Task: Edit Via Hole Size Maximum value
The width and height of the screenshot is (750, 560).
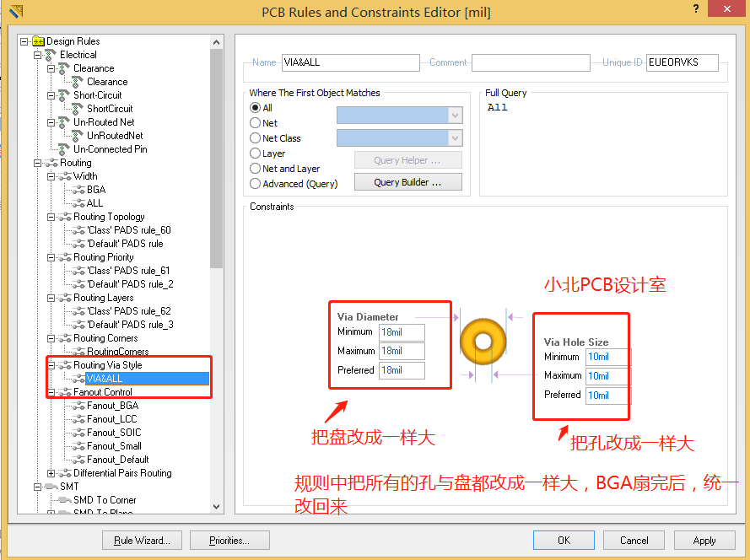Action: coord(608,376)
